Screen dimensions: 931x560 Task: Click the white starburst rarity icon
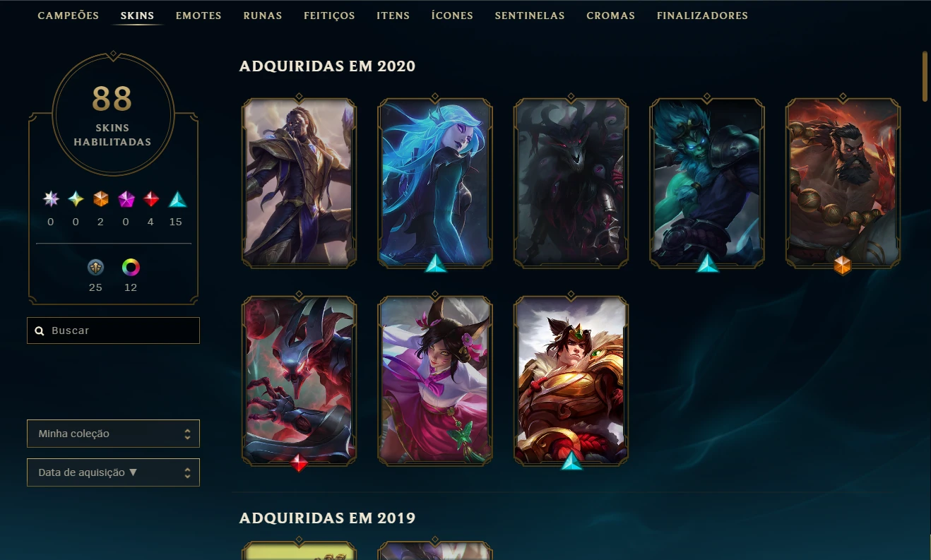(51, 200)
